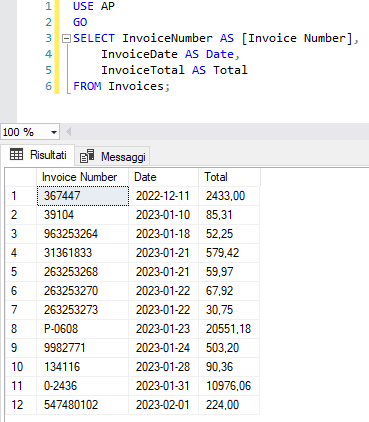Select total cell 30,75

[x=229, y=310]
